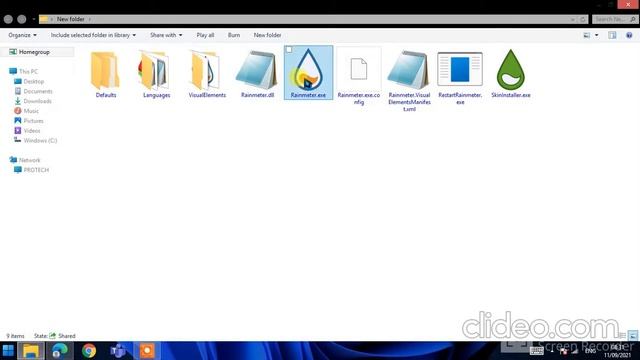Open the orange recorder app in taskbar
The image size is (640, 360).
[x=147, y=351]
